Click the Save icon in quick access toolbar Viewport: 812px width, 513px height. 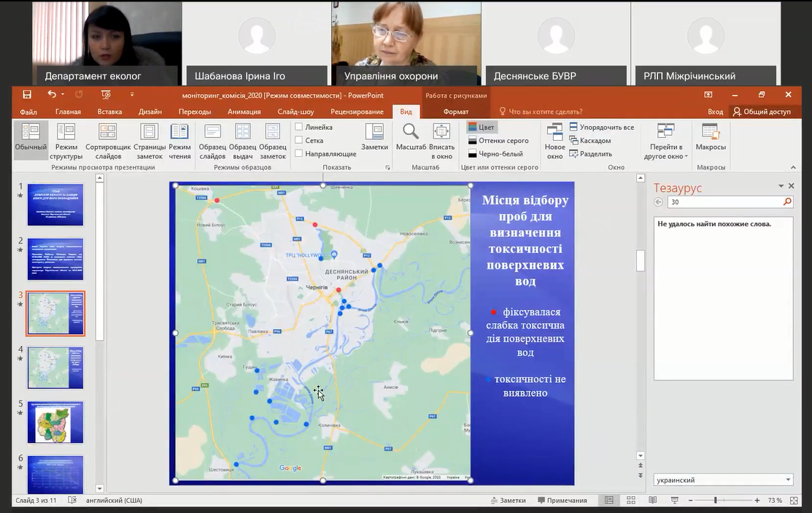pyautogui.click(x=27, y=95)
